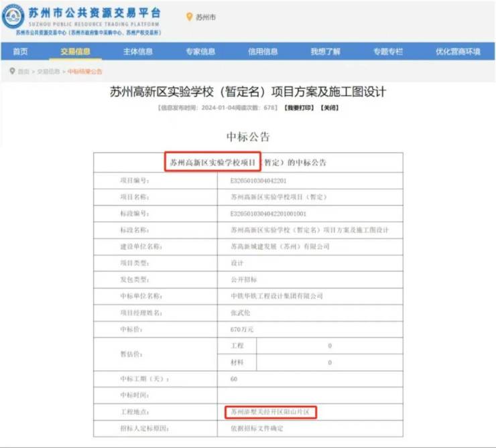Go to the 首页 navigation tab
Screen dimensions: 496x448
(x=20, y=52)
